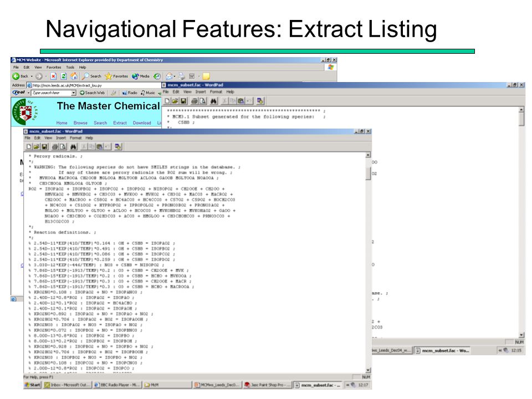Click rear WordPad scrollbar up arrow
Image resolution: width=532 pixels, height=399 pixels.
pyautogui.click(x=521, y=110)
